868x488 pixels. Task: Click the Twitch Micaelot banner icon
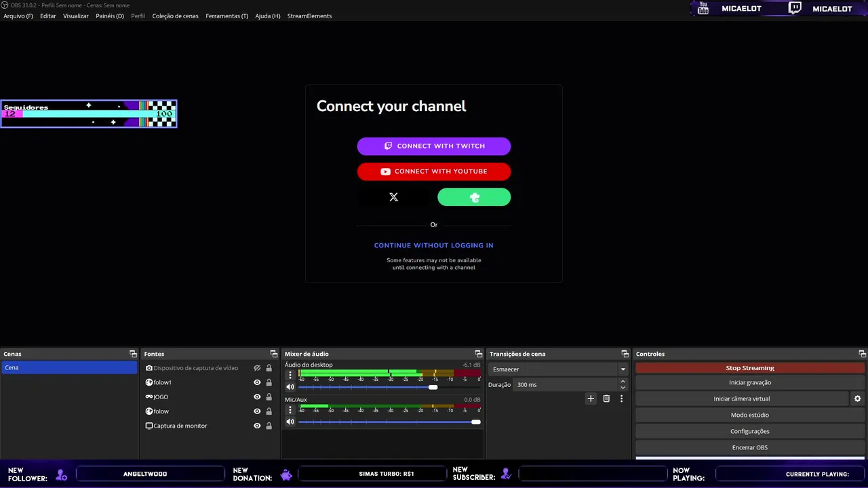tap(795, 8)
